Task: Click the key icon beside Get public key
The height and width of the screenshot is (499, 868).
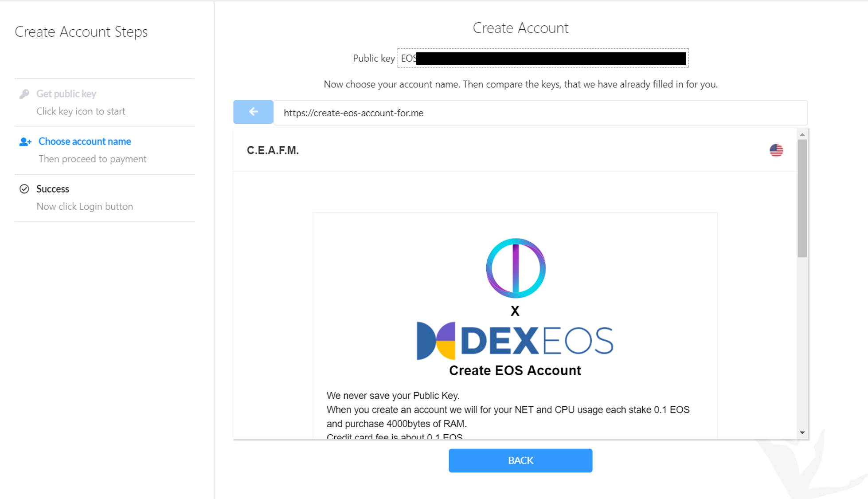Action: pos(24,94)
